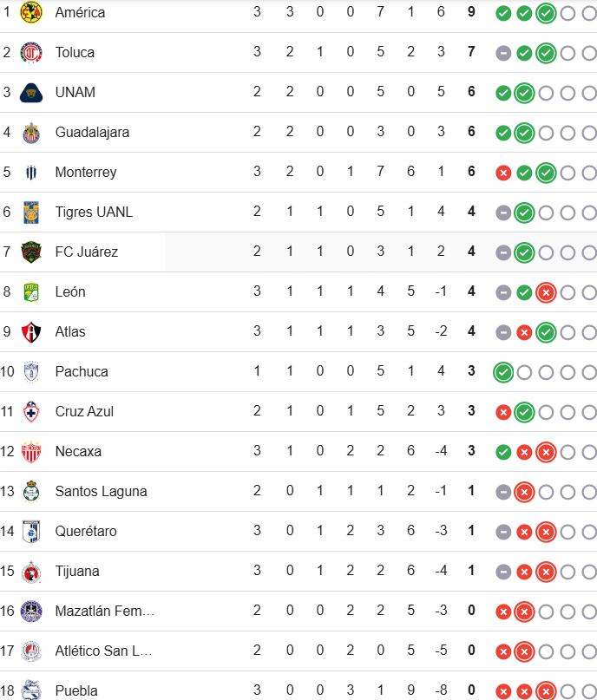The image size is (597, 700).
Task: Open the Necaxa team link
Action: (78, 451)
